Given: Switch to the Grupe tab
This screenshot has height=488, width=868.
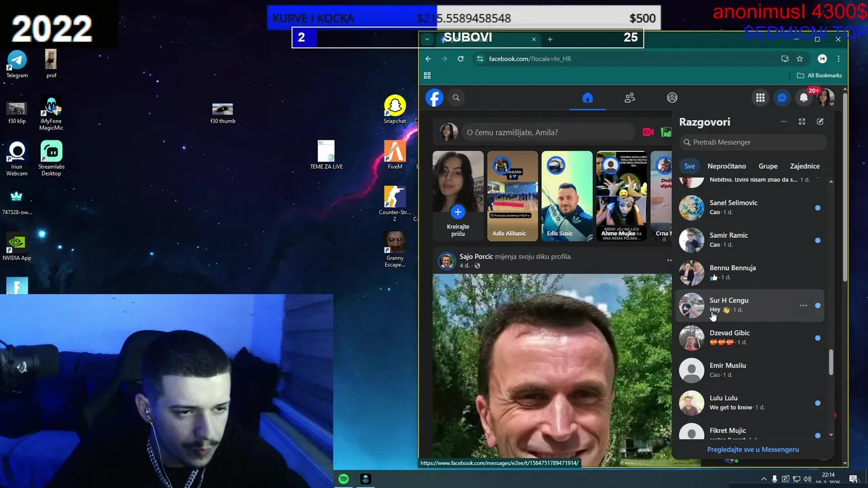Looking at the screenshot, I should pyautogui.click(x=768, y=166).
